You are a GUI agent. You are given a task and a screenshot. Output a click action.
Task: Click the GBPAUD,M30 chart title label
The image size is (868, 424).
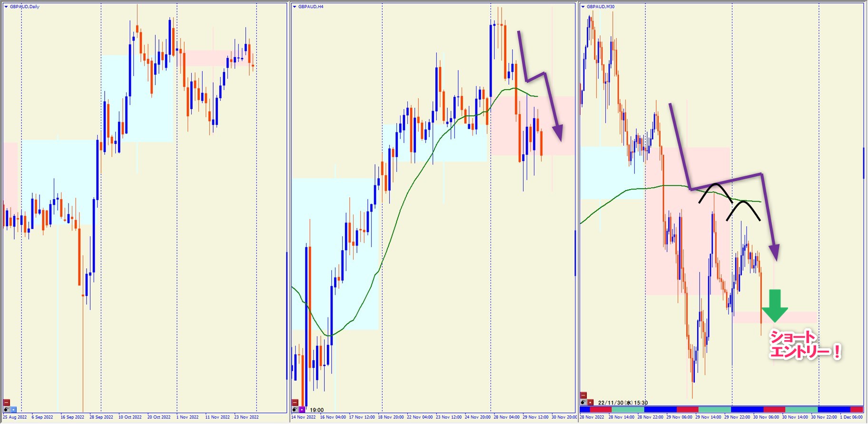pos(601,7)
